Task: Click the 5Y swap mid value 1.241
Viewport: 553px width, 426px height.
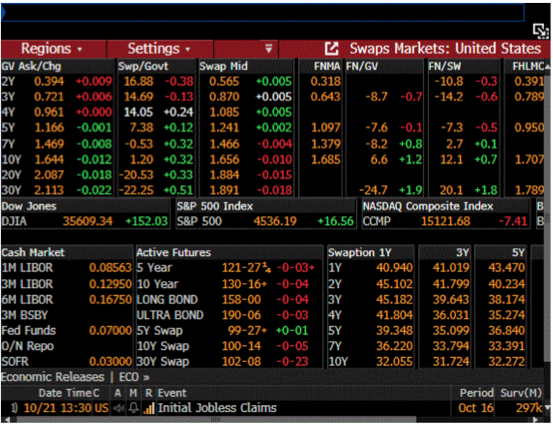Action: pos(224,128)
